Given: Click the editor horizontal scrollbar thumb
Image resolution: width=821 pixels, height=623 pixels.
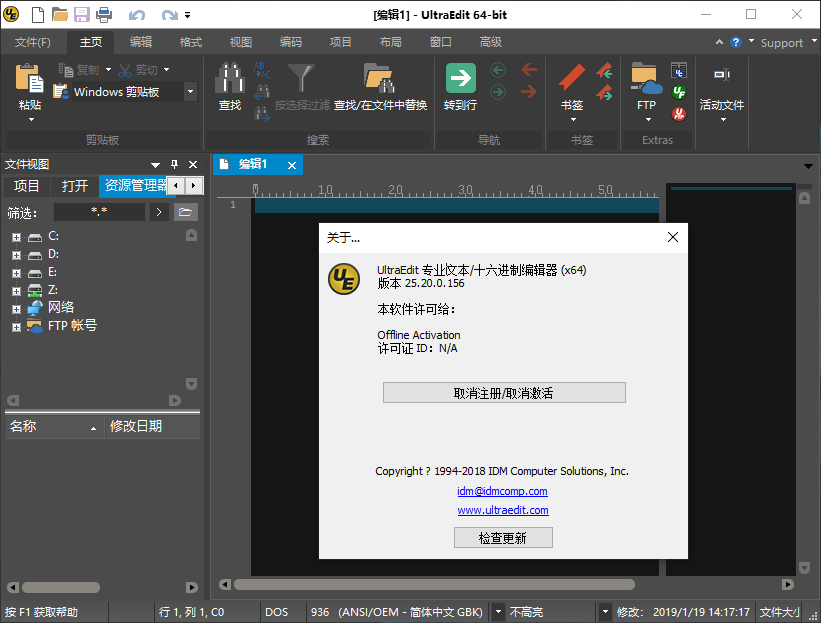Looking at the screenshot, I should 435,584.
